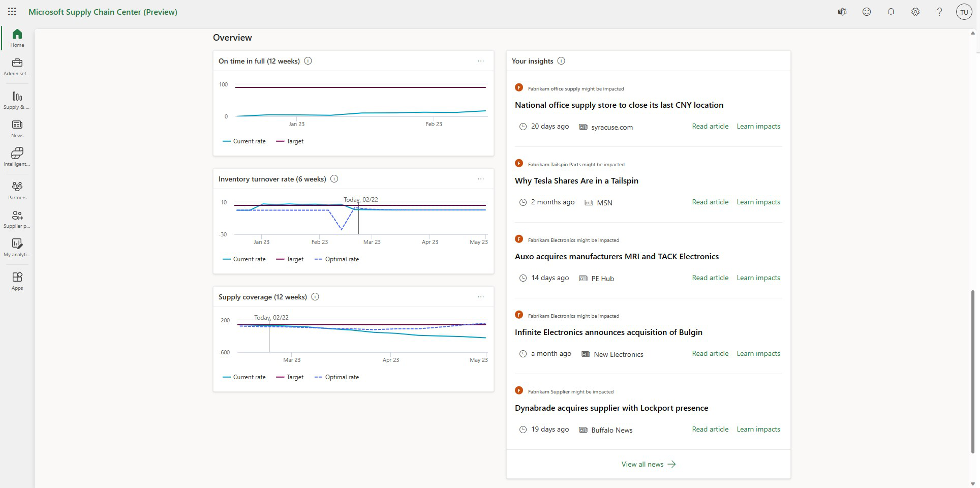
Task: Click the Microsoft Supply Chain Center title
Action: tap(103, 12)
